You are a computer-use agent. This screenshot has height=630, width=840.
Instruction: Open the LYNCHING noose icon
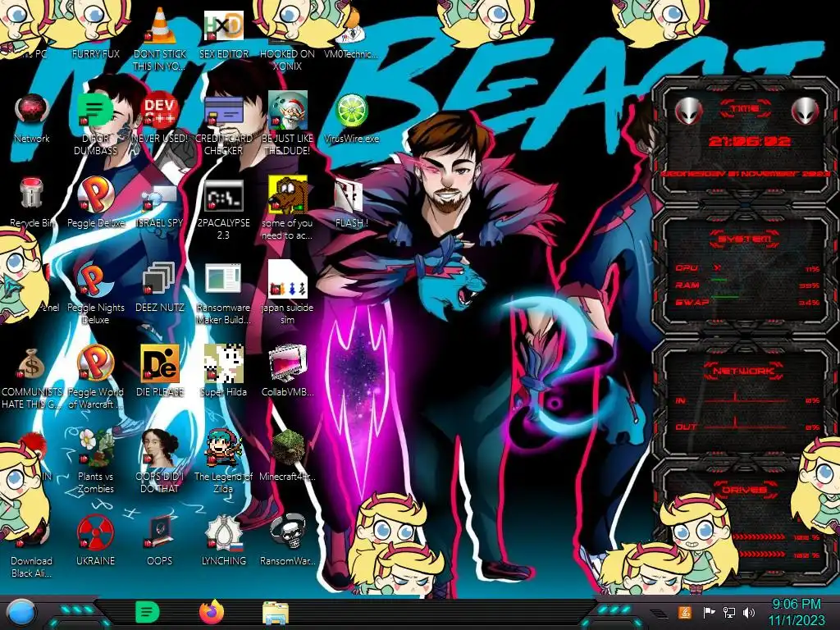(224, 541)
